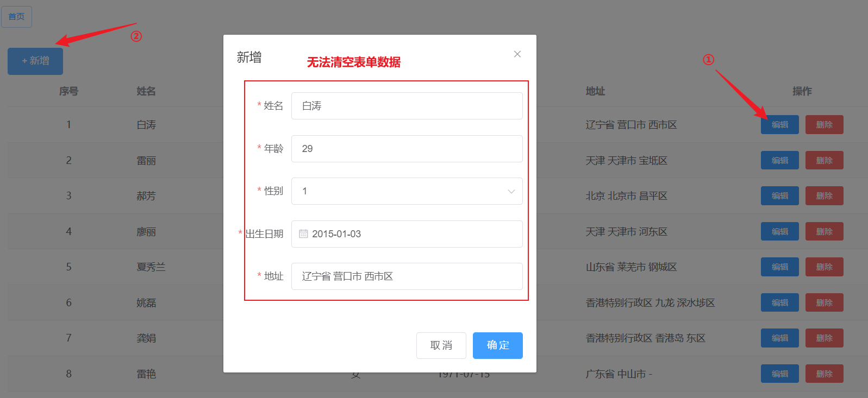Image resolution: width=868 pixels, height=398 pixels.
Task: Click 编辑 for the 雷艳 row
Action: point(780,374)
